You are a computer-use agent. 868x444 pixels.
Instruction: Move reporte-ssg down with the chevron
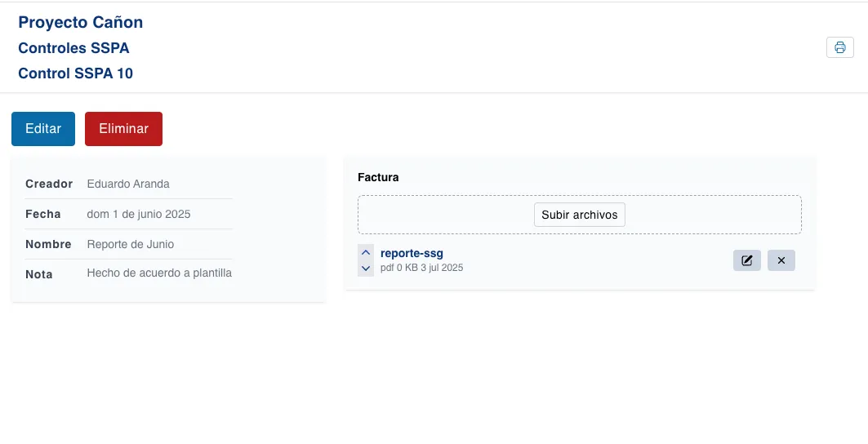[x=366, y=268]
